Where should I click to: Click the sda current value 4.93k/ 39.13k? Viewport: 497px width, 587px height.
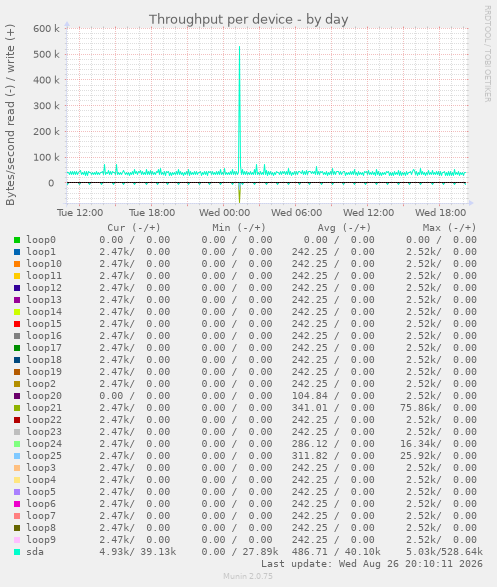pyautogui.click(x=138, y=552)
